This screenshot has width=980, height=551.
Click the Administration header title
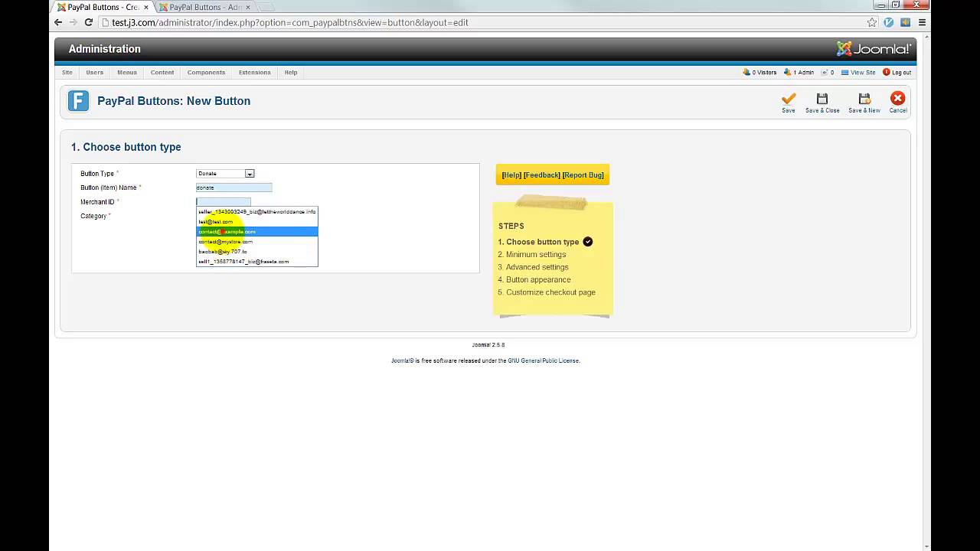click(x=105, y=49)
